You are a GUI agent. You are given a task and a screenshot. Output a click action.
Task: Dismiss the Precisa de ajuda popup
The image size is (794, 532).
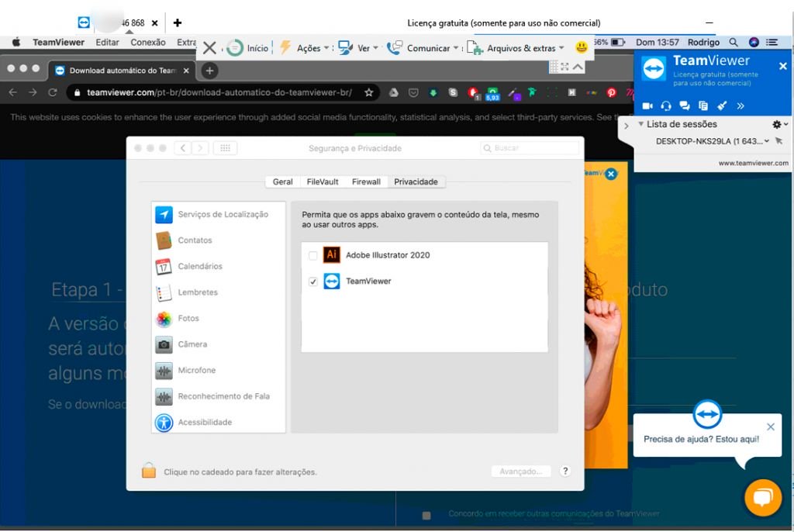point(770,427)
